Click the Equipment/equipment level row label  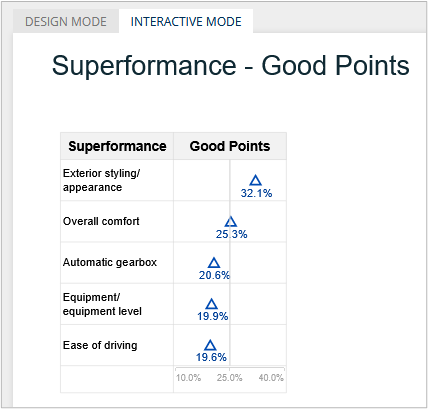point(102,304)
